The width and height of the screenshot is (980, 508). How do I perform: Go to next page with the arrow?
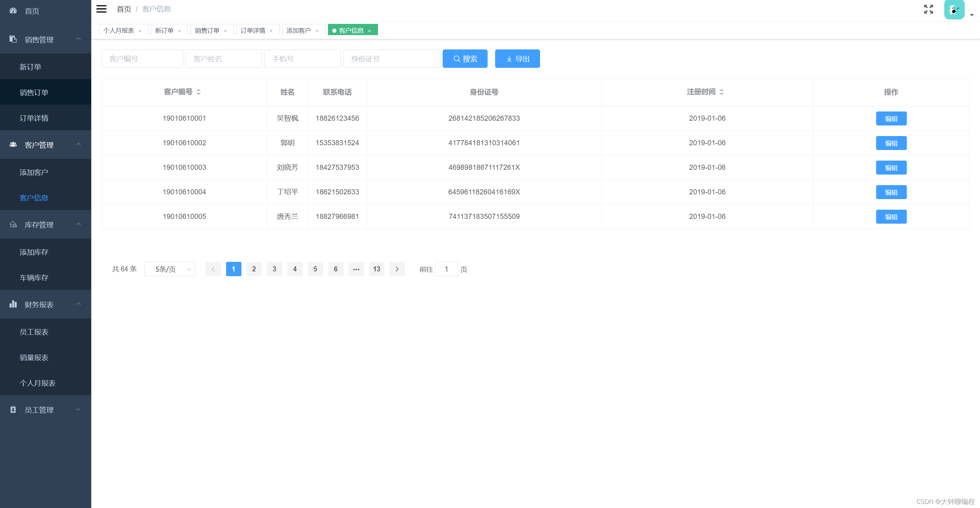[x=397, y=269]
